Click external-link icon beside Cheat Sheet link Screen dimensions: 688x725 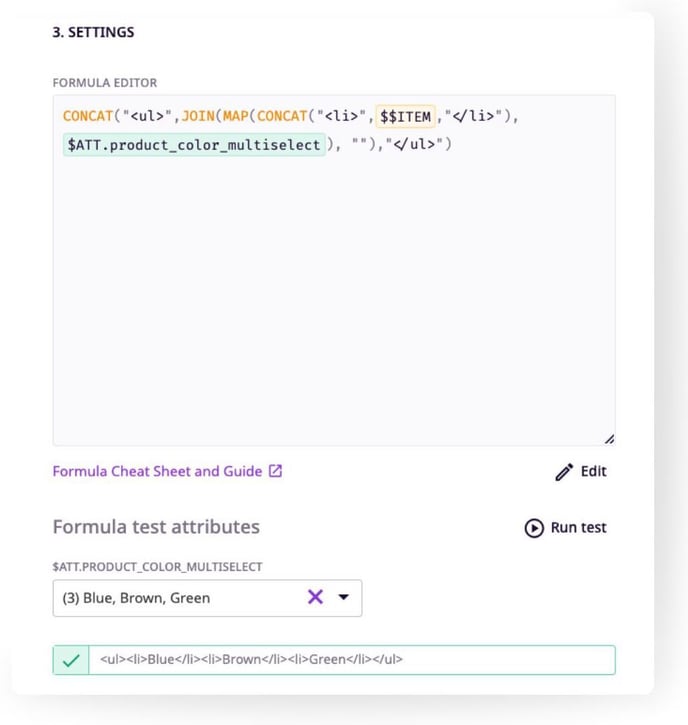click(x=276, y=471)
